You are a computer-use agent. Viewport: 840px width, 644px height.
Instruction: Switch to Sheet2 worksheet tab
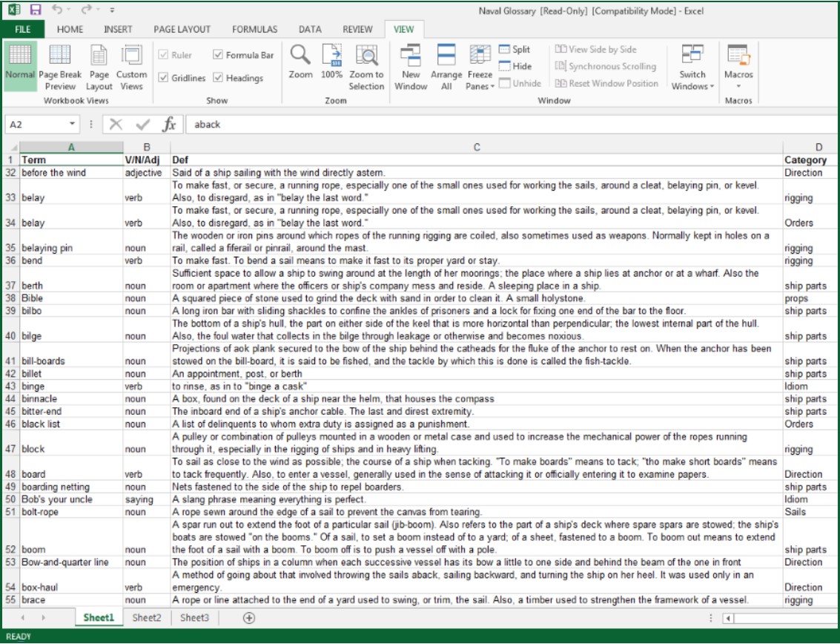tap(146, 618)
